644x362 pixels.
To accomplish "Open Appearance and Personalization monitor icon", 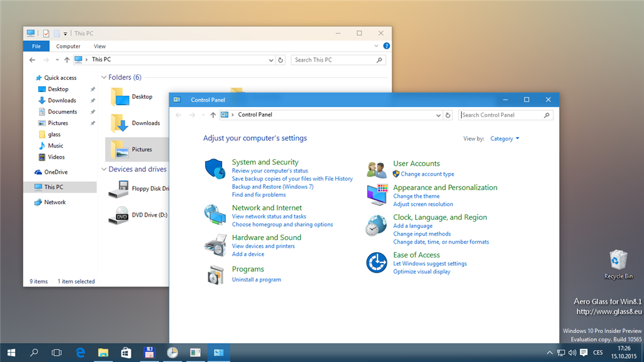I will pyautogui.click(x=377, y=195).
